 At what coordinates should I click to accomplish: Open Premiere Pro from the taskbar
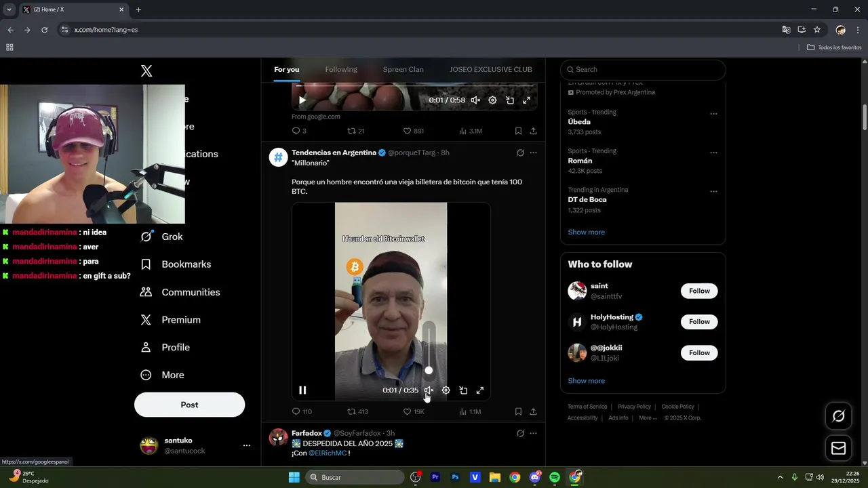click(435, 477)
